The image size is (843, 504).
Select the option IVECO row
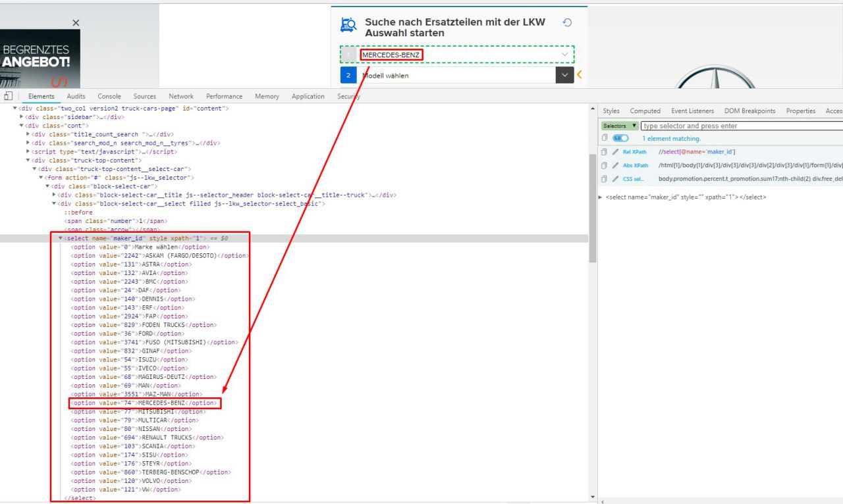pyautogui.click(x=128, y=368)
